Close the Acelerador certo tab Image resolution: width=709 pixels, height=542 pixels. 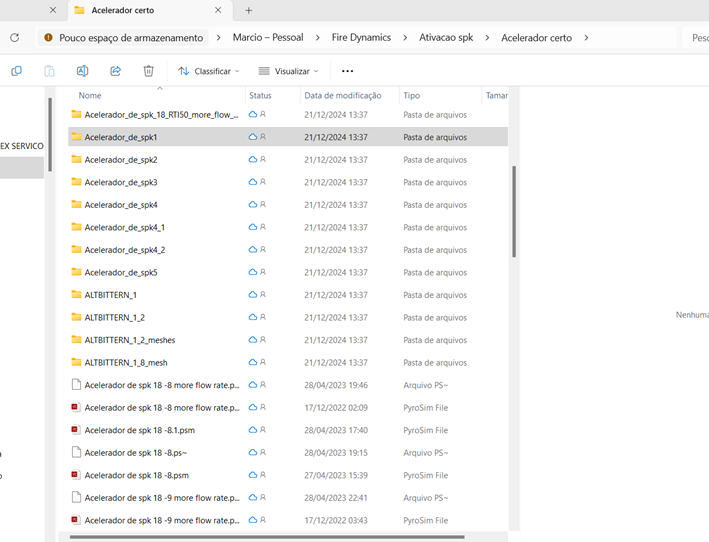coord(218,10)
